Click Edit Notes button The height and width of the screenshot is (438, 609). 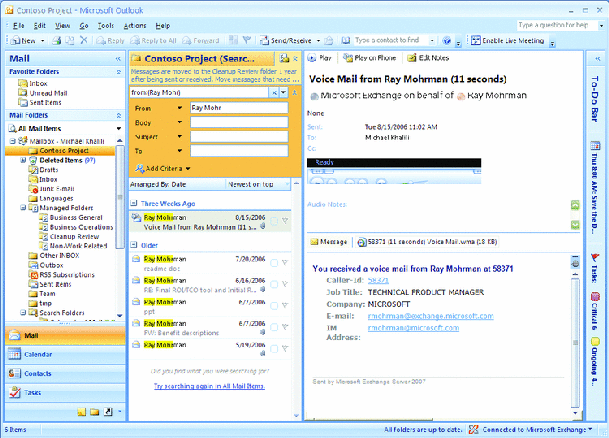pos(428,58)
